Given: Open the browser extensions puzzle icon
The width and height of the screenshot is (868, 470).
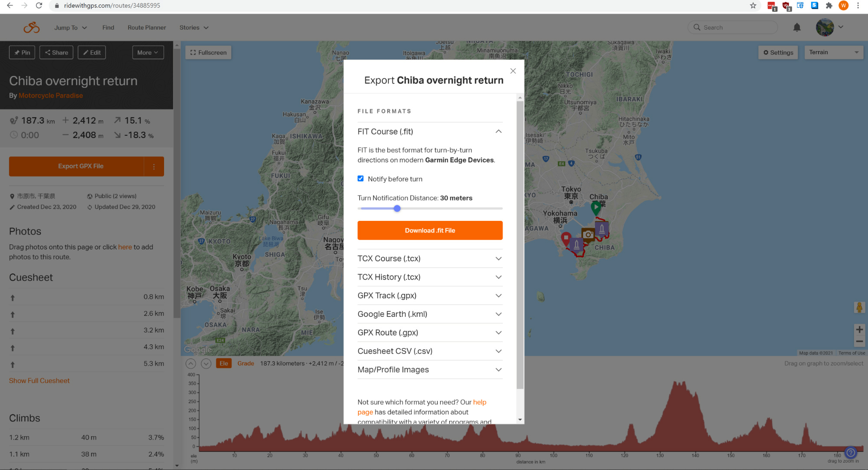Looking at the screenshot, I should click(x=829, y=6).
